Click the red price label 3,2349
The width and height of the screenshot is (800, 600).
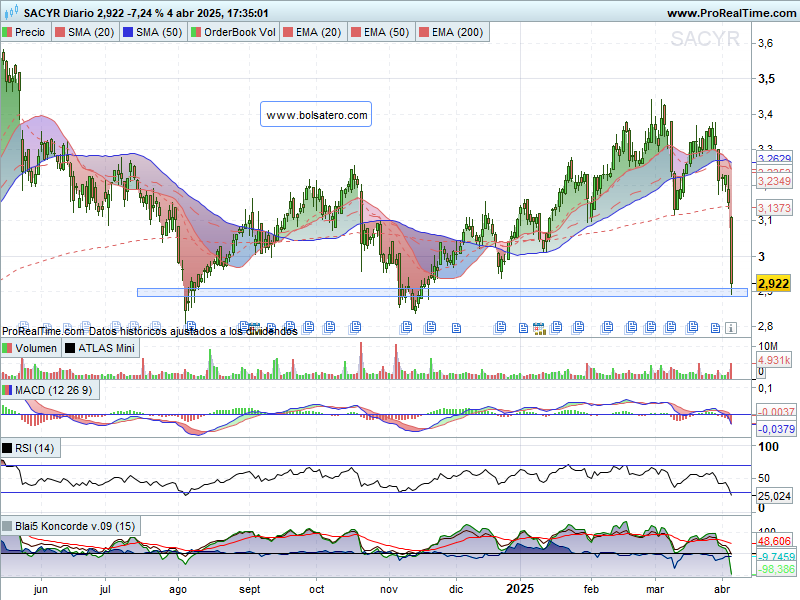pyautogui.click(x=773, y=181)
